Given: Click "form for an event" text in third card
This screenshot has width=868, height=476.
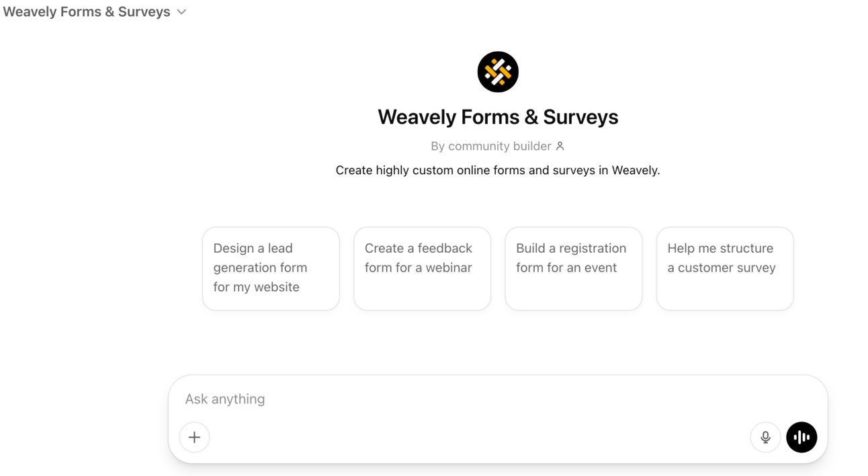Looking at the screenshot, I should pyautogui.click(x=566, y=268).
